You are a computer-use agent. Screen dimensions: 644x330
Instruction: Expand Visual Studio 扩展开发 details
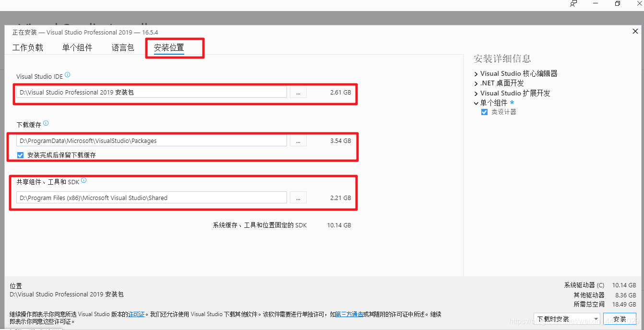(476, 94)
